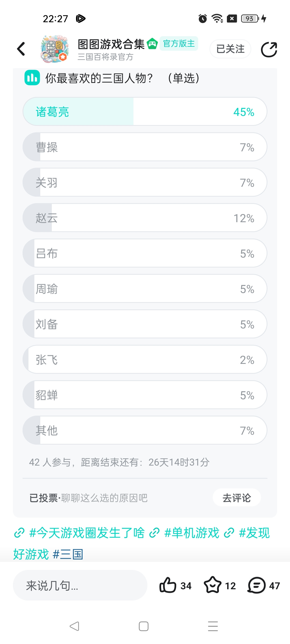Tap the thumbs-up like icon
The width and height of the screenshot is (290, 644).
point(168,585)
